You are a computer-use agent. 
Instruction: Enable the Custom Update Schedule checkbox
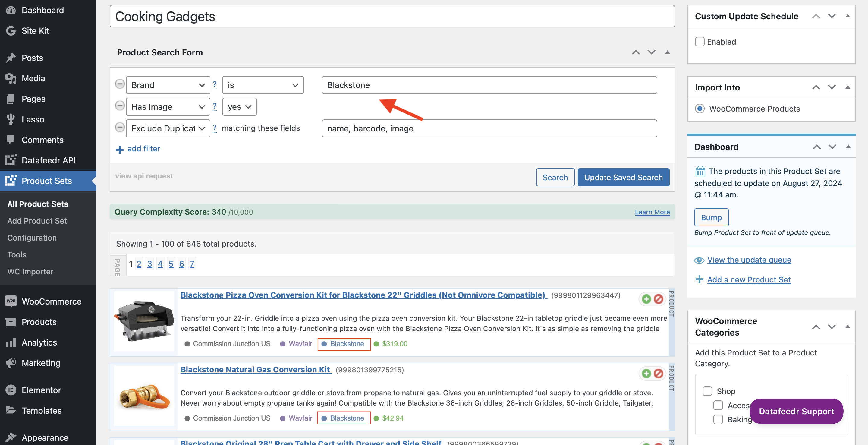click(700, 42)
